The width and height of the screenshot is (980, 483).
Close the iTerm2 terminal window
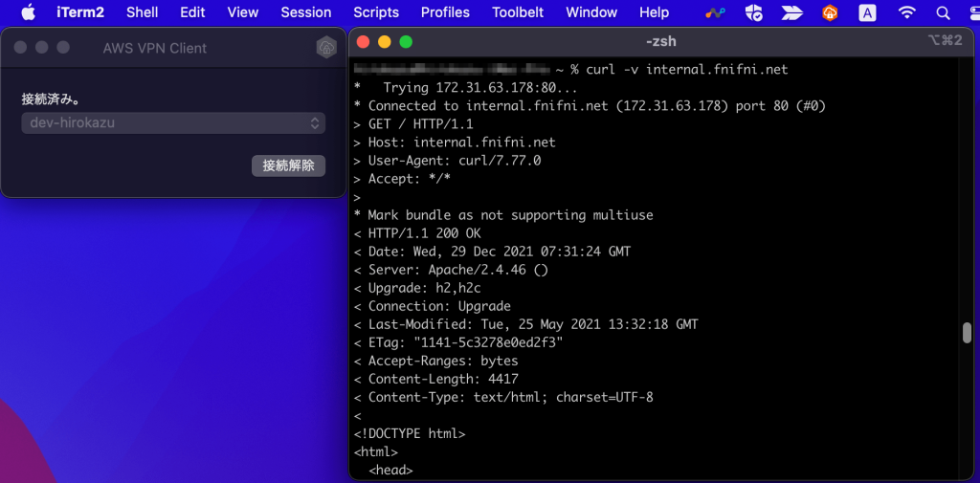point(363,42)
